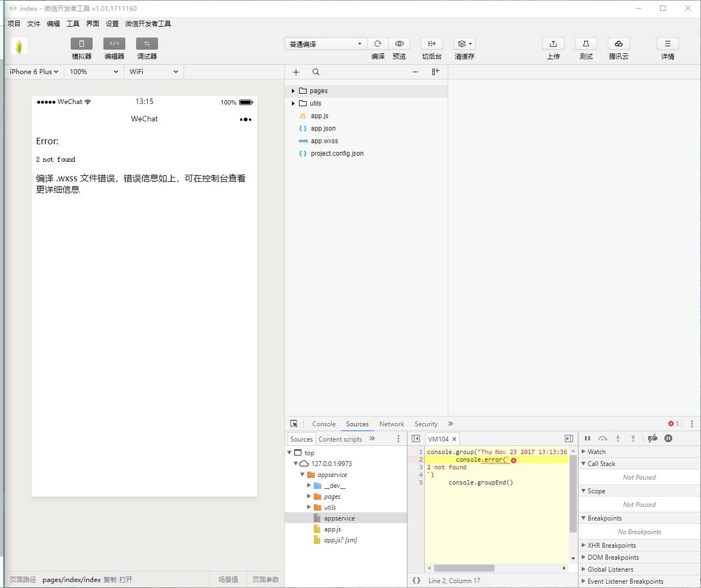Toggle pause on exceptions icon
This screenshot has height=588, width=701.
pos(668,438)
